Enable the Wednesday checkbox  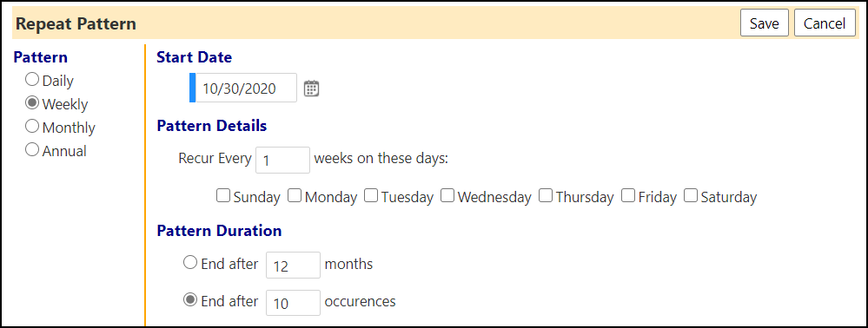(447, 196)
